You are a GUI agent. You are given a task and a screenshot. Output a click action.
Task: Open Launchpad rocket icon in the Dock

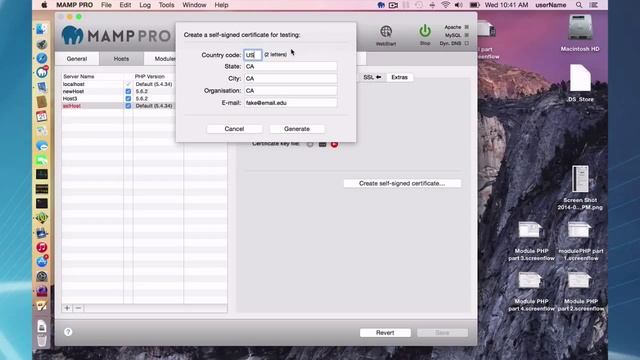tap(42, 44)
